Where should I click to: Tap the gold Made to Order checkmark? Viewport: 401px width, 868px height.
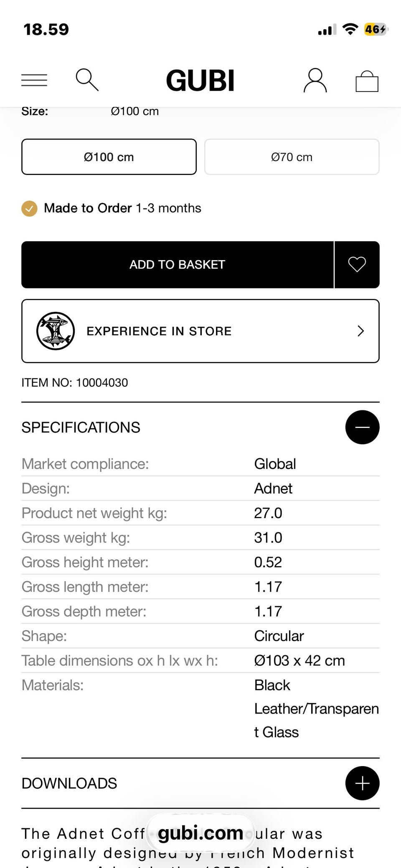[x=29, y=208]
